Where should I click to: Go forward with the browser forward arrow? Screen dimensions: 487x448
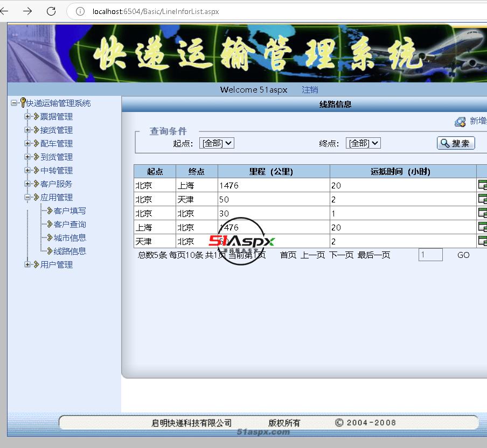pyautogui.click(x=27, y=11)
